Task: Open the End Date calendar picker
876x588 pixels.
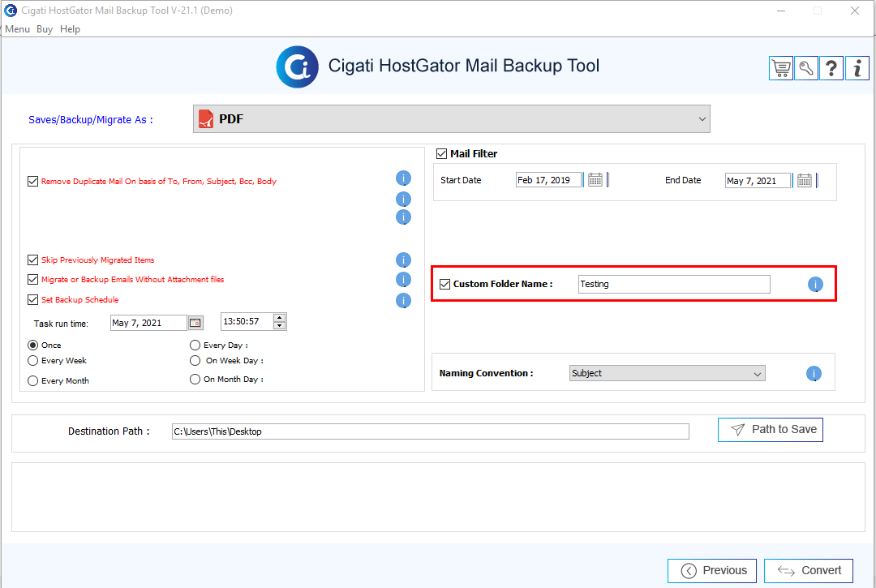Action: 804,180
